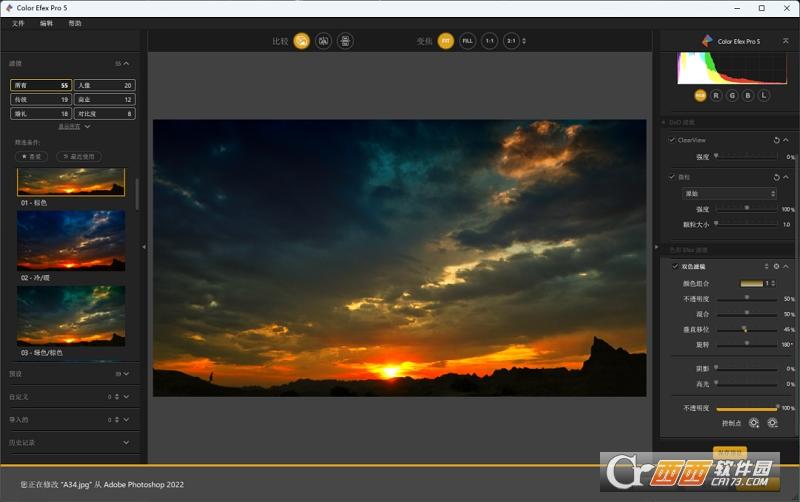The height and width of the screenshot is (502, 800).
Task: Select the single image compare view icon
Action: tap(302, 41)
